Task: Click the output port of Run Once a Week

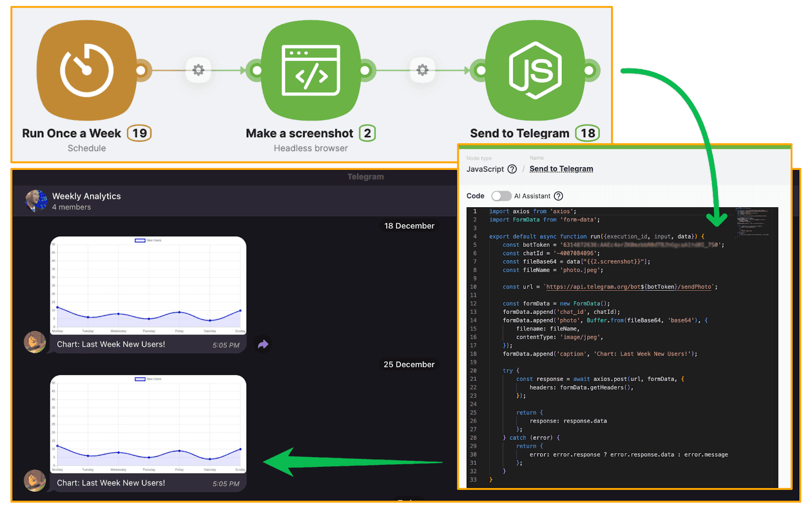Action: coord(142,71)
